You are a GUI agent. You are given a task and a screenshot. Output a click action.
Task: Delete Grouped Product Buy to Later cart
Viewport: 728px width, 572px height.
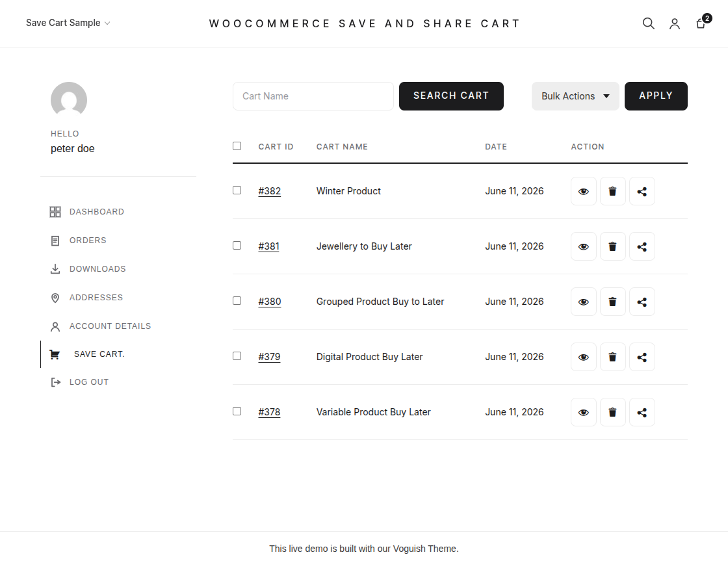613,302
